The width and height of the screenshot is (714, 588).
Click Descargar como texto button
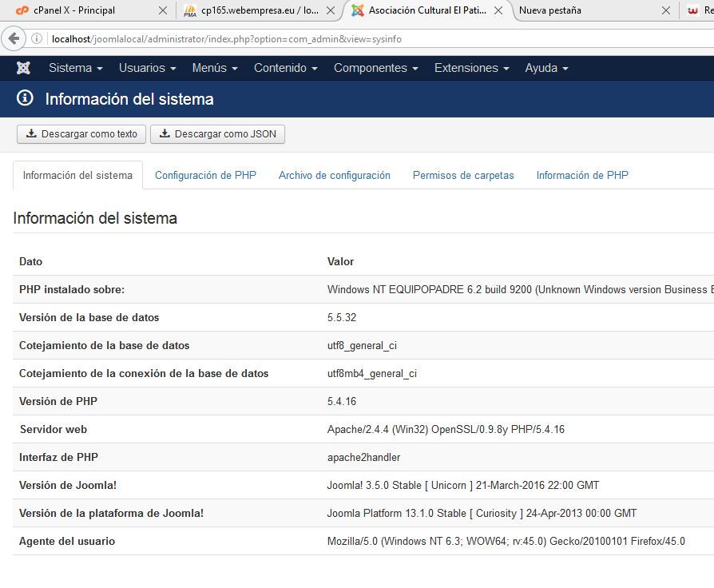coord(81,134)
